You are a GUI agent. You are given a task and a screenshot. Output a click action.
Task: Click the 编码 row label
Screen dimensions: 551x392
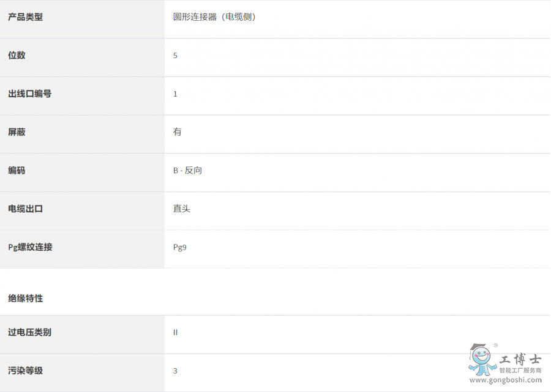(x=17, y=171)
